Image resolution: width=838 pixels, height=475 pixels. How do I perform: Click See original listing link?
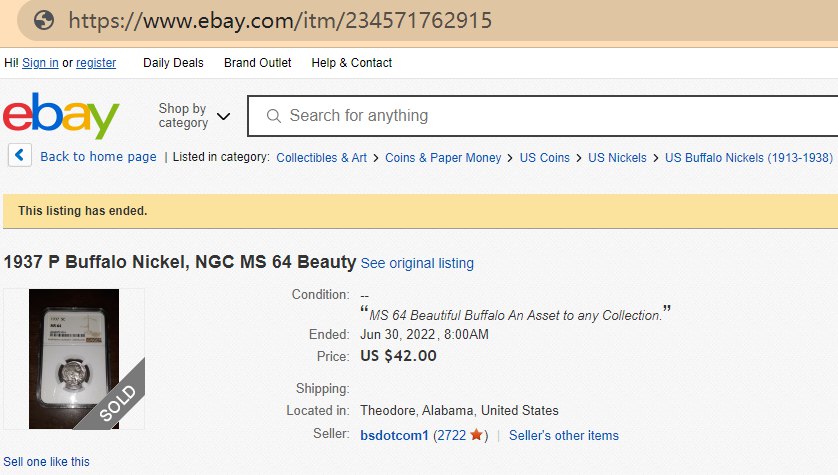coord(417,263)
